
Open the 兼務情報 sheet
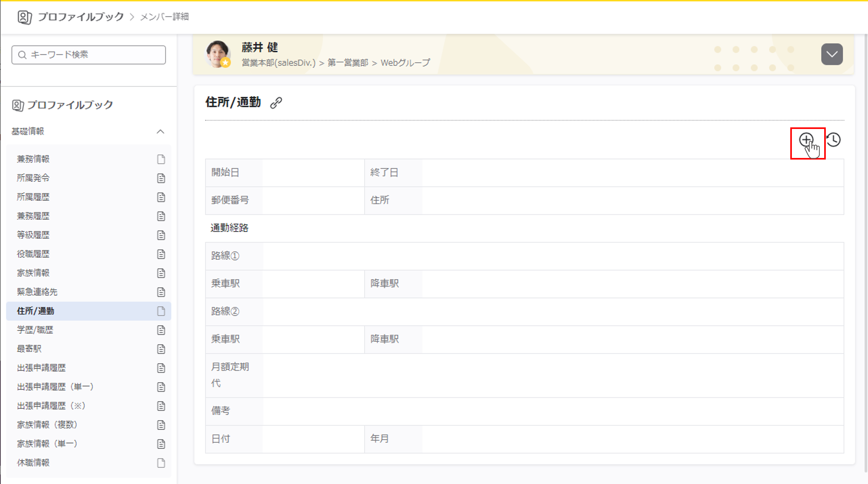click(89, 159)
